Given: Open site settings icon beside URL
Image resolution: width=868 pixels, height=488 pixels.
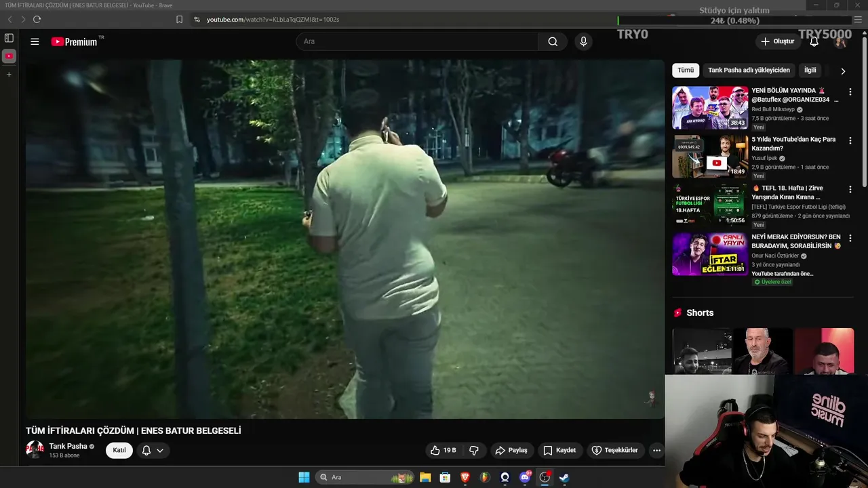Looking at the screenshot, I should coord(197,20).
